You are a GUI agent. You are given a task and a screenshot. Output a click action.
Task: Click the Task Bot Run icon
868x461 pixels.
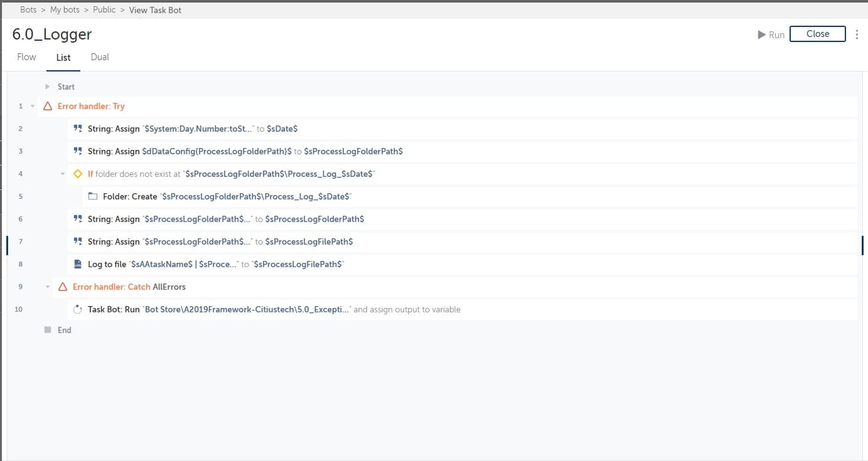[78, 309]
